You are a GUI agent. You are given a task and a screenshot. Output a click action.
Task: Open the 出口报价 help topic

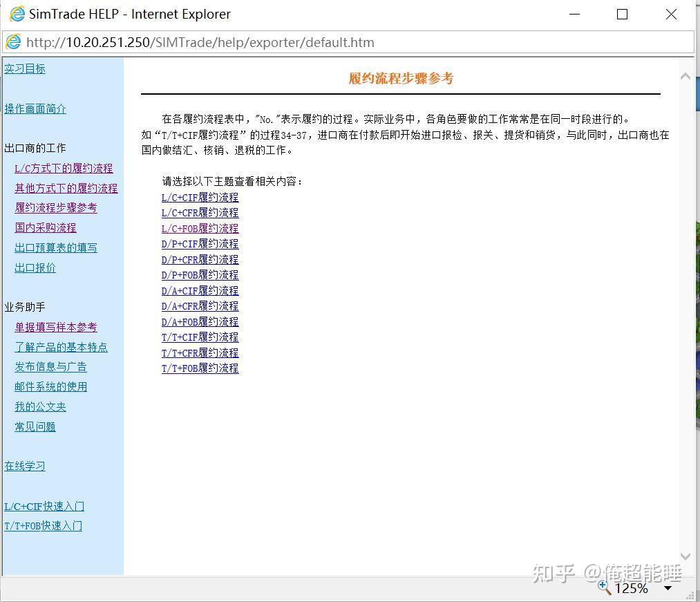(35, 267)
